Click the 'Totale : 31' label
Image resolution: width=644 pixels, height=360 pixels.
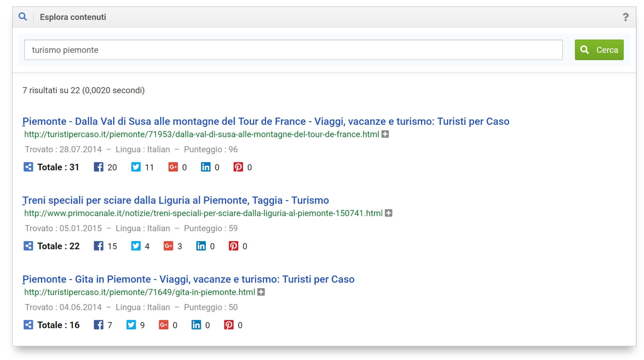(58, 167)
